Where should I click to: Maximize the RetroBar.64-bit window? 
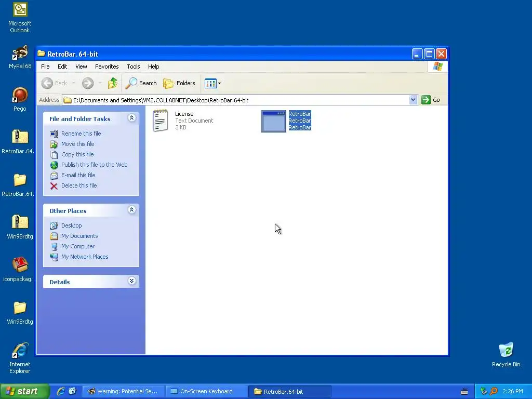pyautogui.click(x=429, y=54)
